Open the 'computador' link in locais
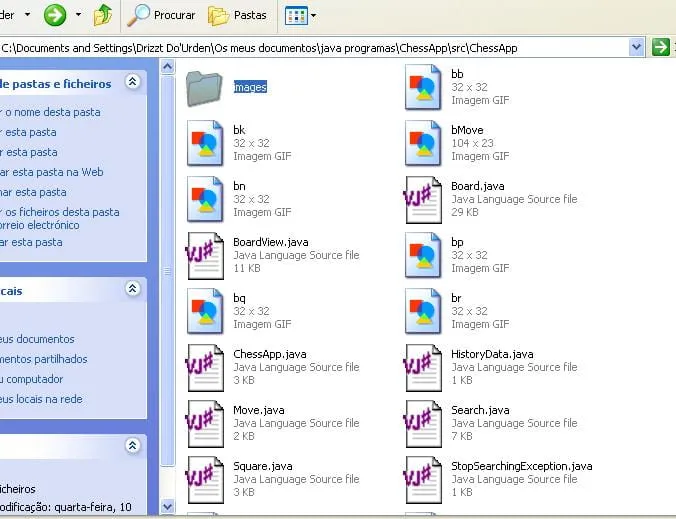Viewport: 676px width, 519px height. [x=31, y=379]
